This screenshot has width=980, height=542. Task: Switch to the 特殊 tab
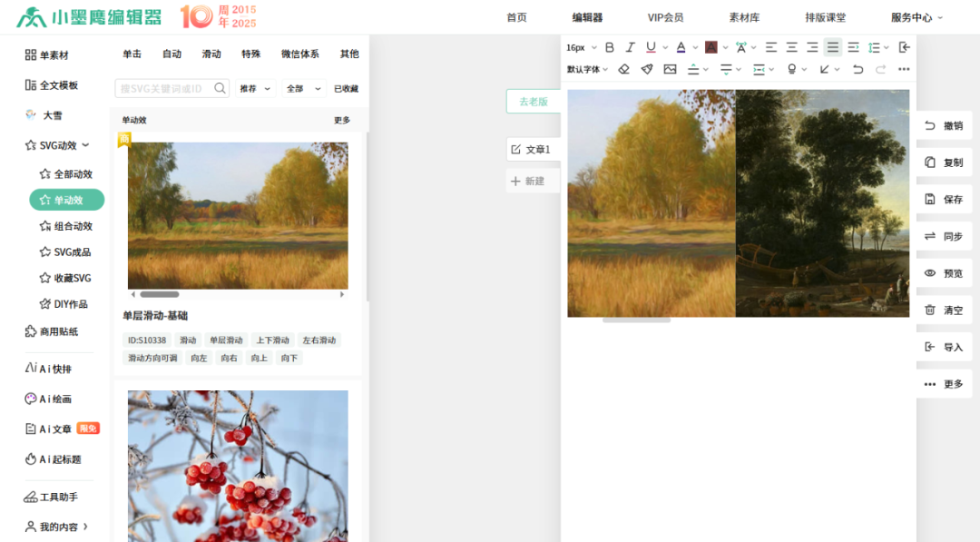click(250, 54)
